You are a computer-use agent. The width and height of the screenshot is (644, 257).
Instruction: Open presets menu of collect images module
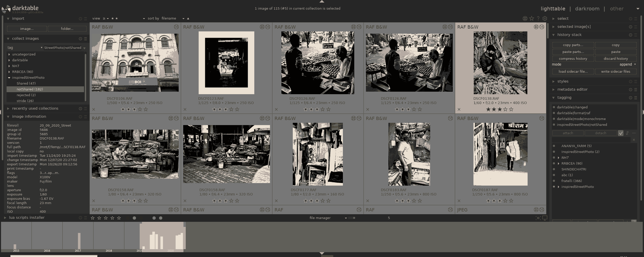pos(86,39)
